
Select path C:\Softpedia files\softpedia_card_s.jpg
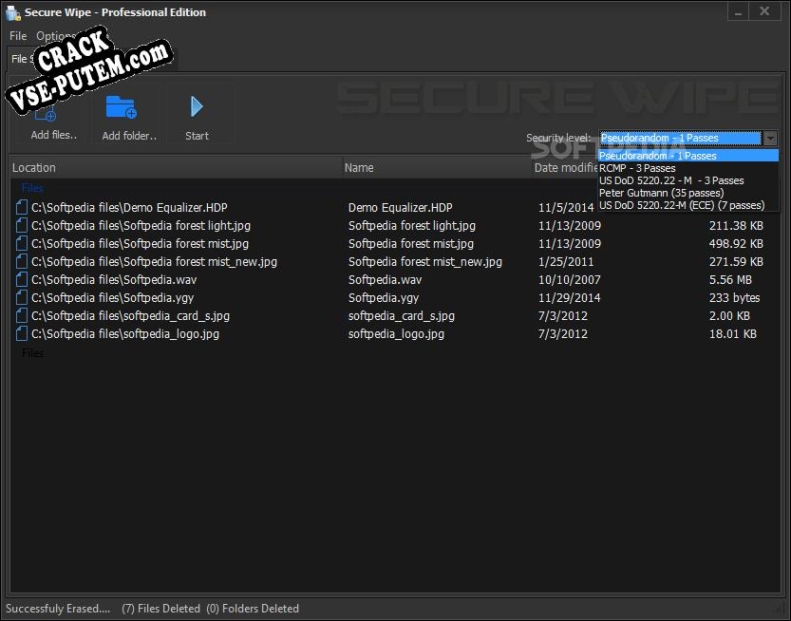click(x=130, y=316)
